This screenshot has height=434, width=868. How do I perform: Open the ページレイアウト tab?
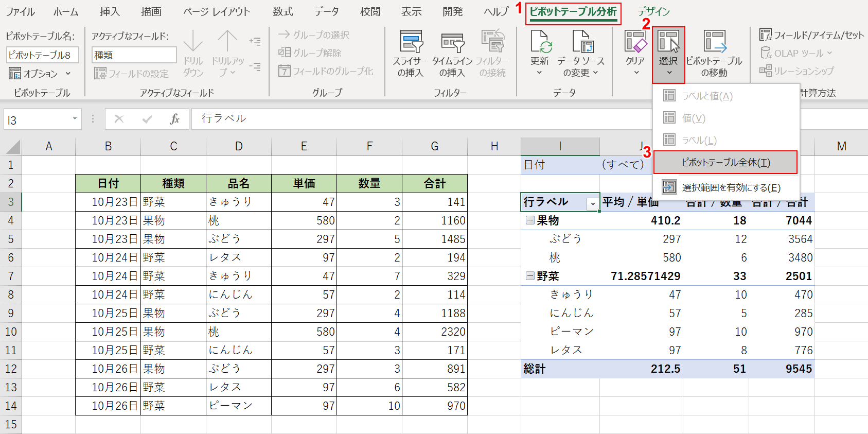217,12
